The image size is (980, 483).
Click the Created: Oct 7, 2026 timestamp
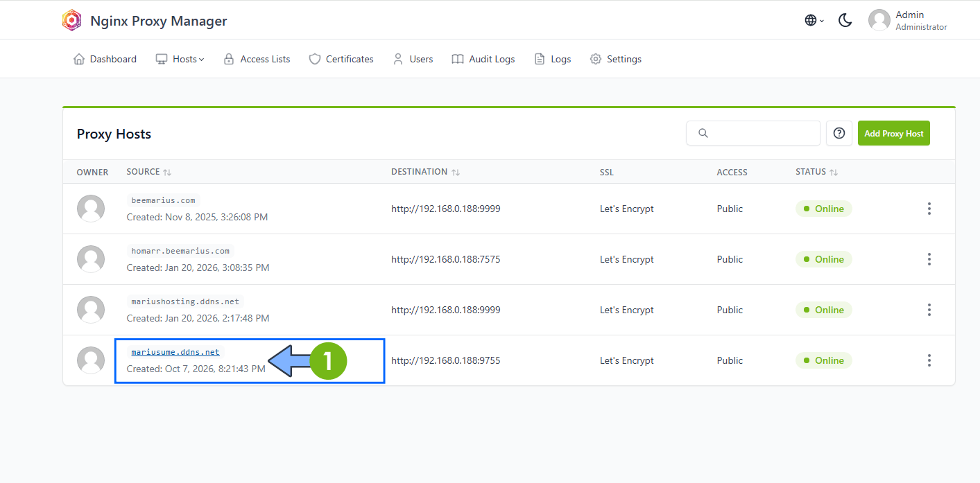click(x=196, y=369)
